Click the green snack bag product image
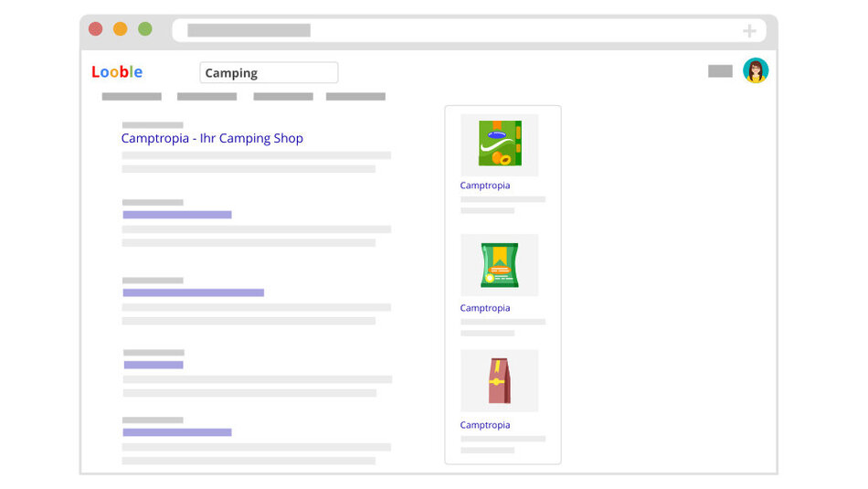Viewport: 868px width, 489px height. (499, 265)
